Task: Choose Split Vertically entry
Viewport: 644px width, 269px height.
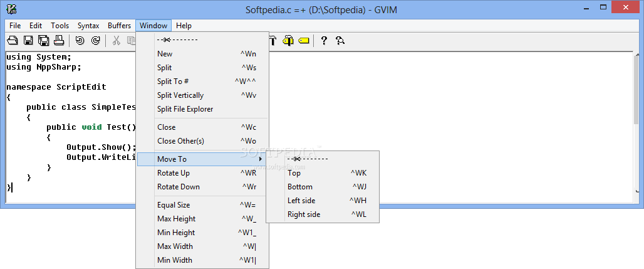Action: (x=202, y=95)
